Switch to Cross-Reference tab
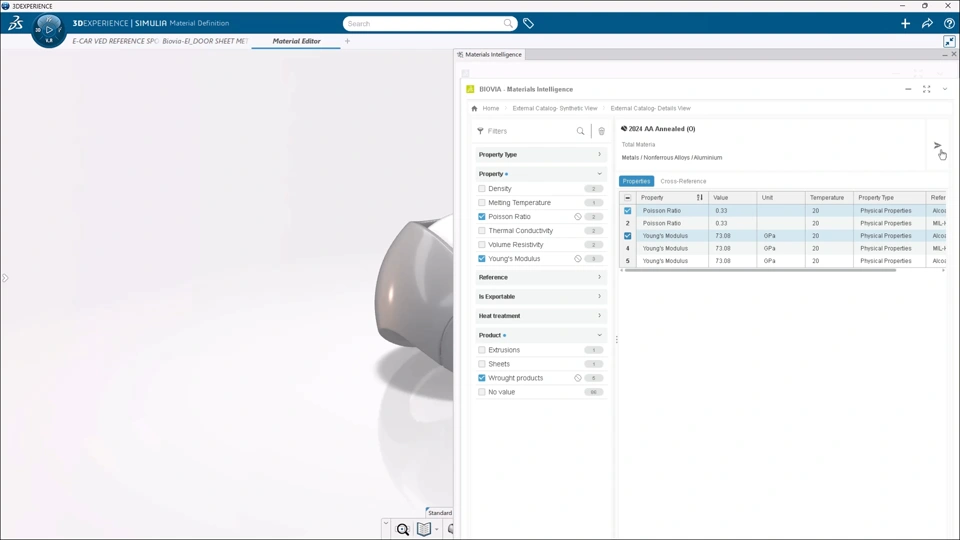 tap(683, 181)
